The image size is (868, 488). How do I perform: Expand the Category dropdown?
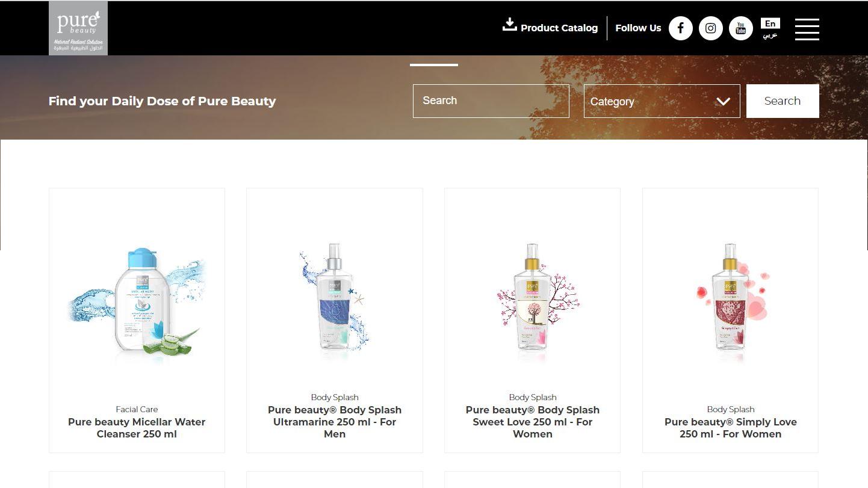[x=662, y=101]
